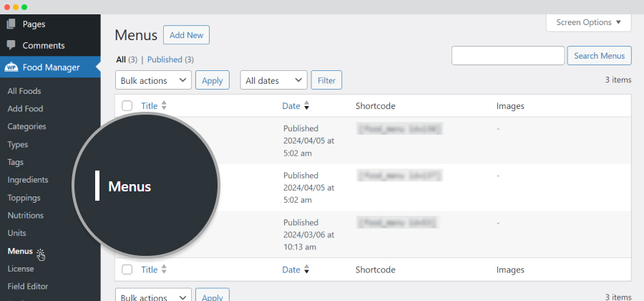Image resolution: width=644 pixels, height=301 pixels.
Task: Open the License submenu
Action: [21, 269]
